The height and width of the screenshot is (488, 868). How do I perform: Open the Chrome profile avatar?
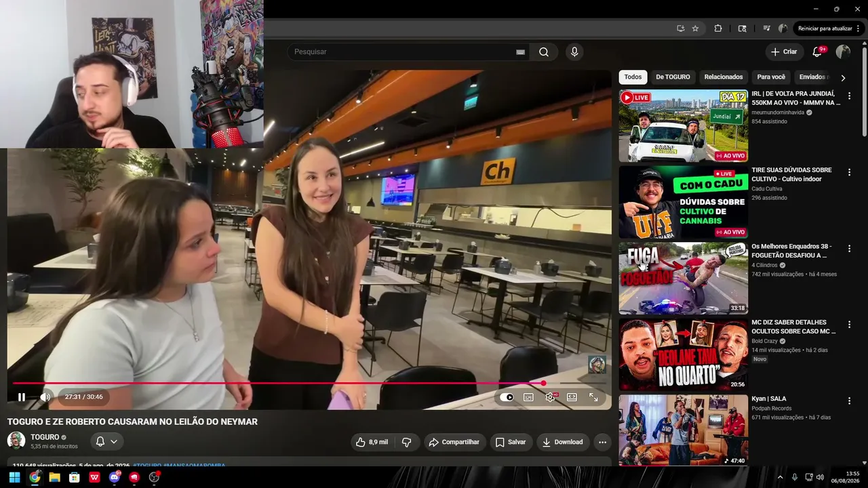point(783,28)
